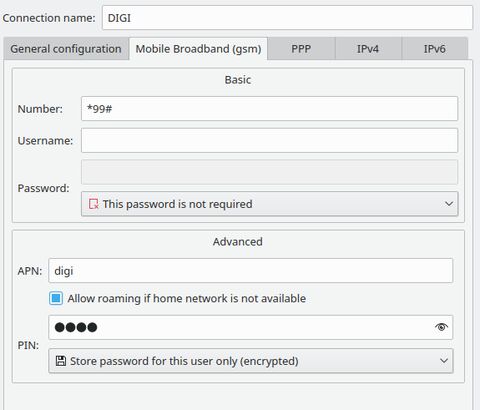Image resolution: width=480 pixels, height=410 pixels.
Task: Click the Connection name field containing DIGI
Action: [287, 18]
